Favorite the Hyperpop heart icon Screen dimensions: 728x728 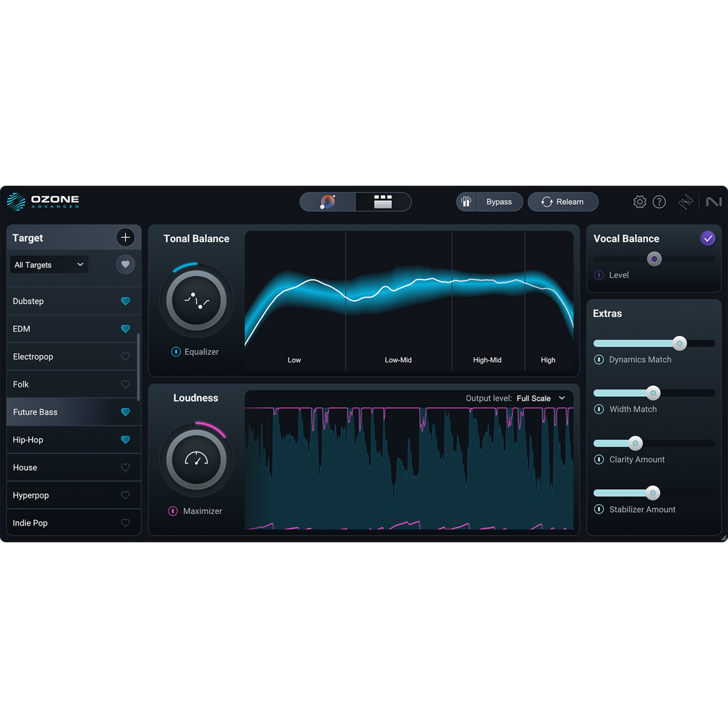(x=126, y=495)
